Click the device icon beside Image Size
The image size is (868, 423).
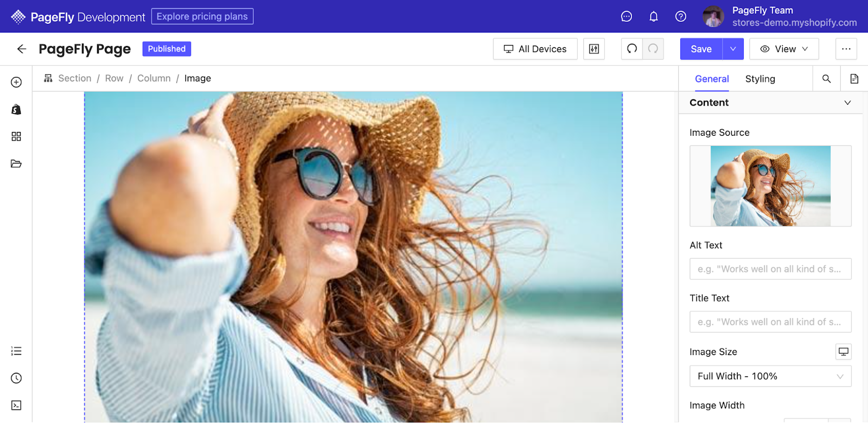[x=844, y=351]
